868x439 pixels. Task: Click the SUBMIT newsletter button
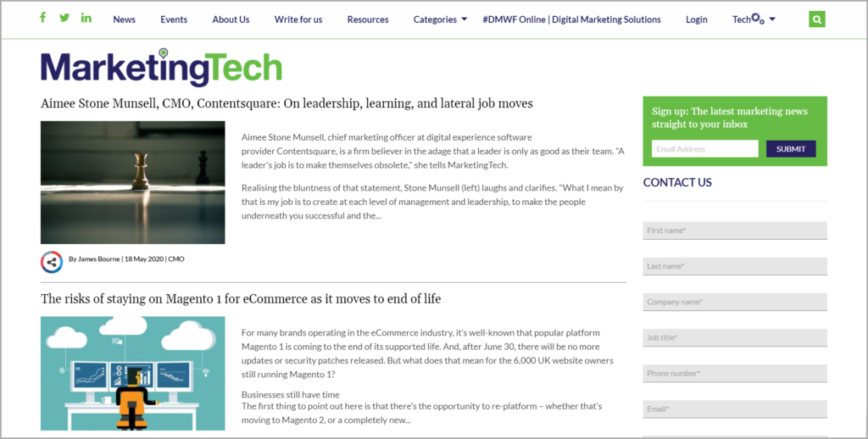tap(791, 149)
